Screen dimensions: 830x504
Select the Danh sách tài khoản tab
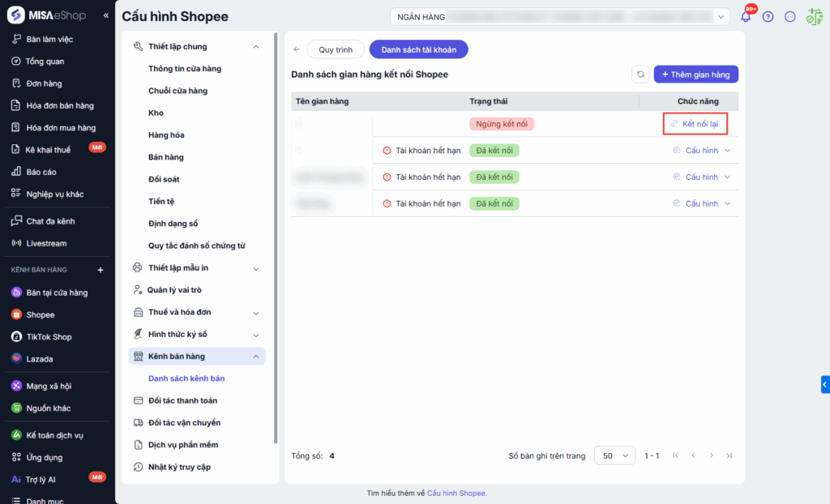418,49
